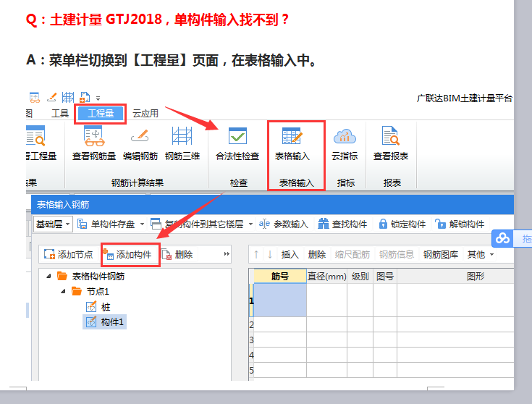Open 查看报表 report icon
The width and height of the screenshot is (532, 404).
pyautogui.click(x=391, y=136)
